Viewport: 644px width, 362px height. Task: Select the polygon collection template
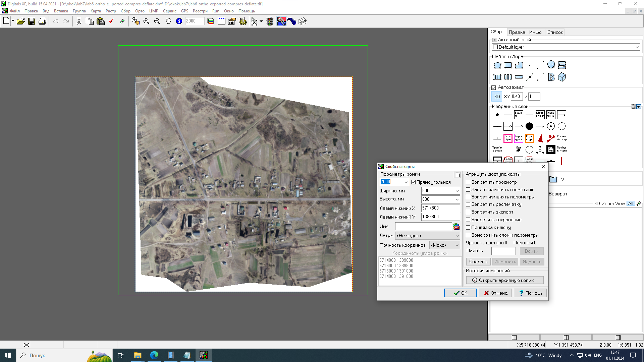pos(497,65)
